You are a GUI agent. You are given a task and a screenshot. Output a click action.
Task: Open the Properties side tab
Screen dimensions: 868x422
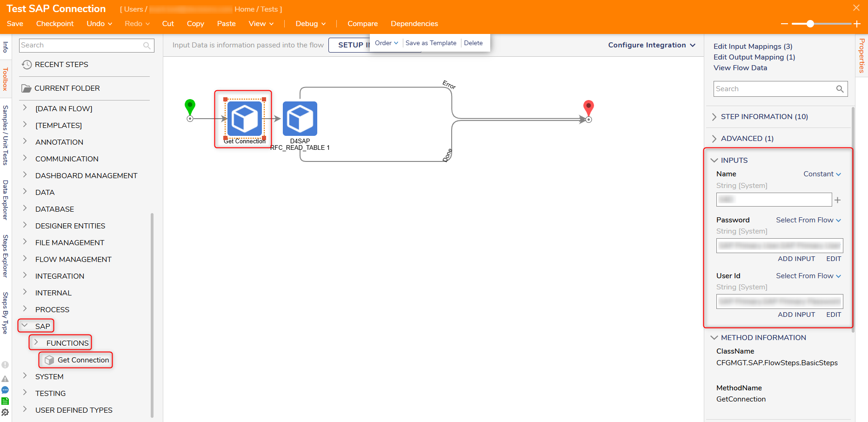(x=861, y=56)
